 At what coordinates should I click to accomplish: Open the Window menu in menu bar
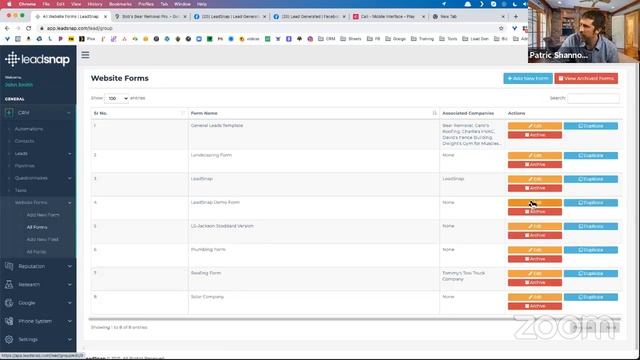(182, 4)
